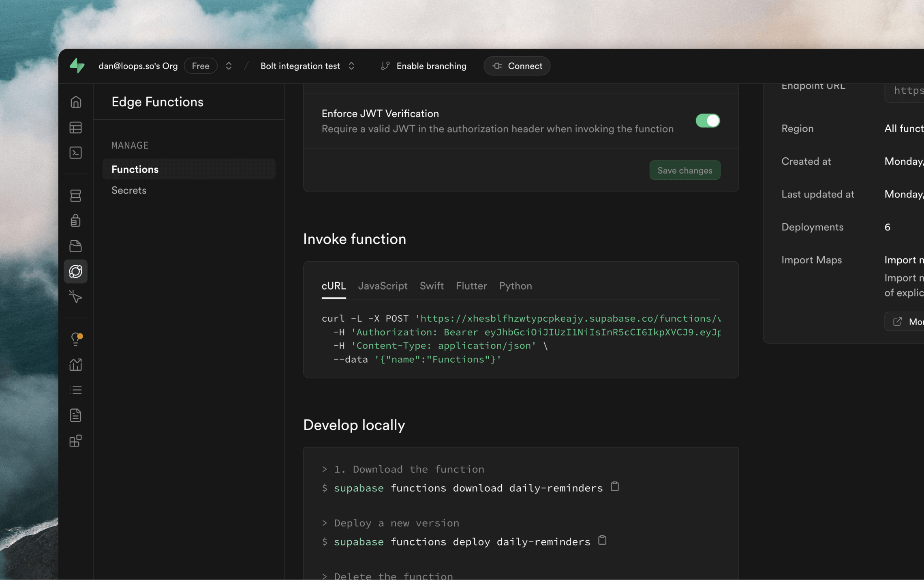Viewport: 924px width, 580px height.
Task: Open the Reports chart icon
Action: coord(76,365)
